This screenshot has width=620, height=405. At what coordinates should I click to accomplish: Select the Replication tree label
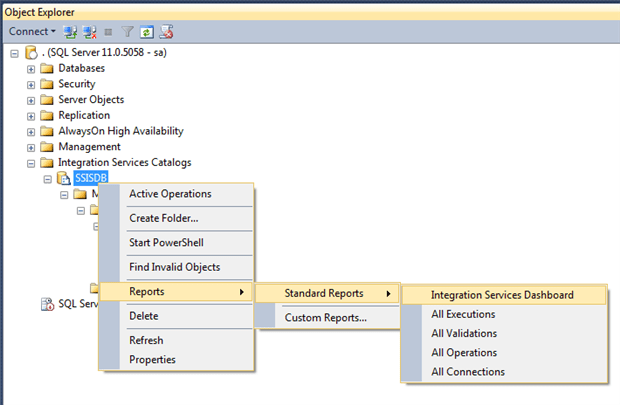pyautogui.click(x=84, y=115)
